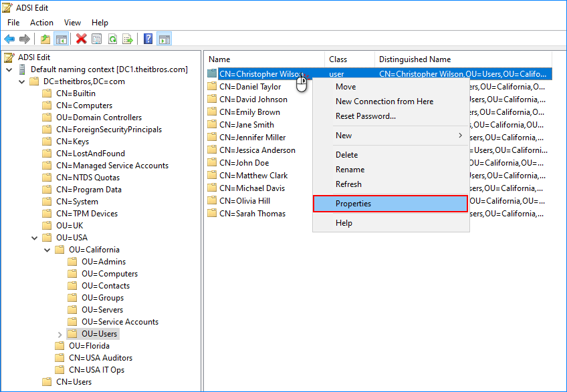Select CN=ForeignSecurityPrincipals in tree

(x=109, y=130)
